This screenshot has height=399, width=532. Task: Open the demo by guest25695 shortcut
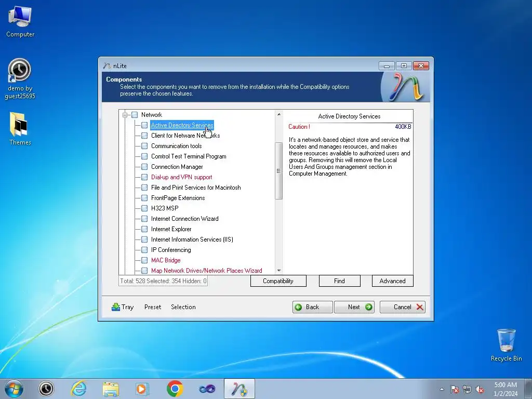tap(20, 79)
